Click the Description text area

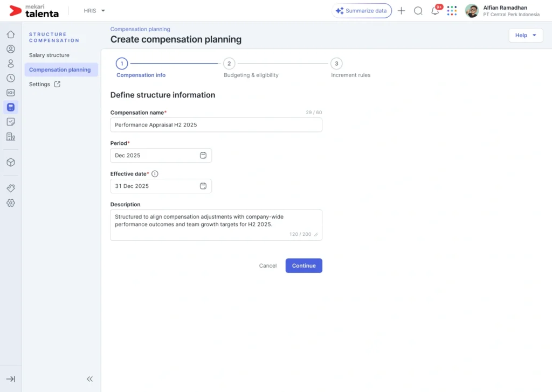(216, 225)
